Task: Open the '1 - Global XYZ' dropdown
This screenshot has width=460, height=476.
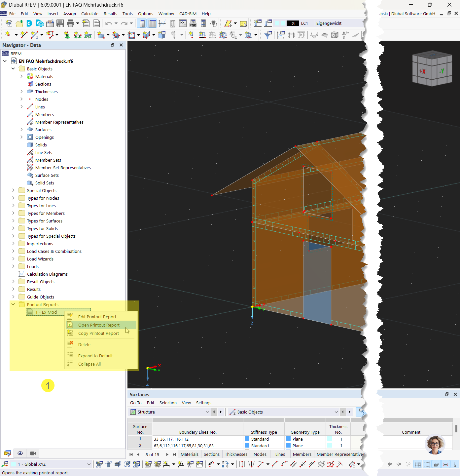Action: [88, 464]
